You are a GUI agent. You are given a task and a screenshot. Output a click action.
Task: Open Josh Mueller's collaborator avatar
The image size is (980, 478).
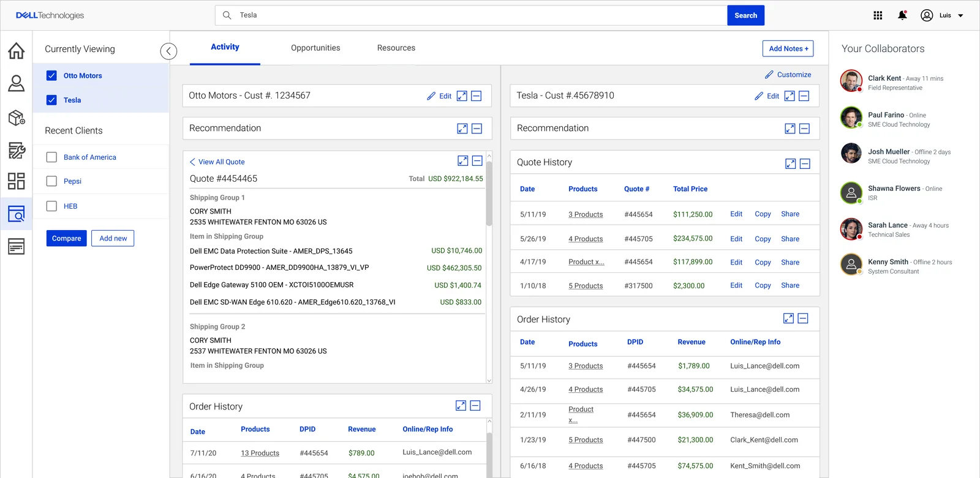(851, 153)
